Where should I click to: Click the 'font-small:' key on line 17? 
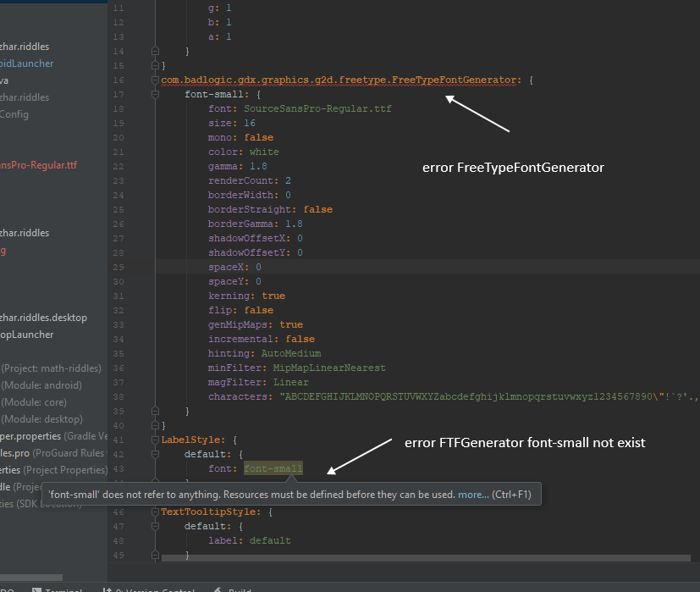click(217, 94)
